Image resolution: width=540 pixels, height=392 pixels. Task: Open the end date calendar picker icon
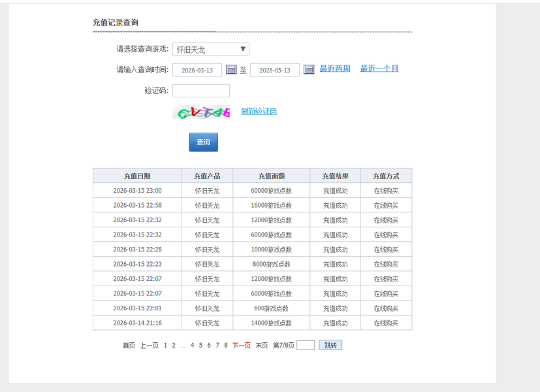coord(309,70)
